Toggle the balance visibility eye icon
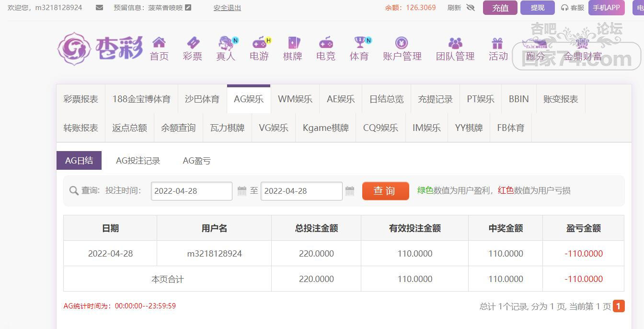The height and width of the screenshot is (329, 644). (x=470, y=8)
